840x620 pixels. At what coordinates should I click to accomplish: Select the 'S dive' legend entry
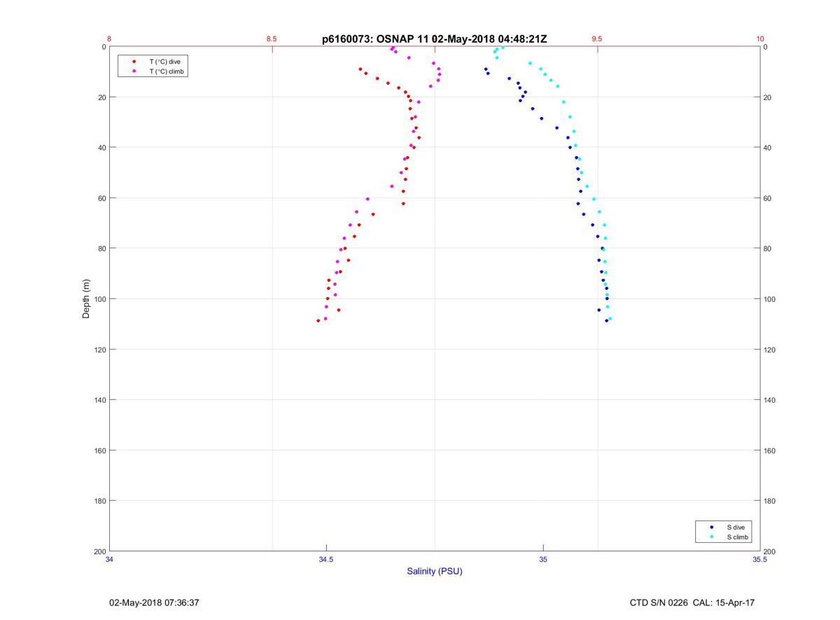coord(736,527)
